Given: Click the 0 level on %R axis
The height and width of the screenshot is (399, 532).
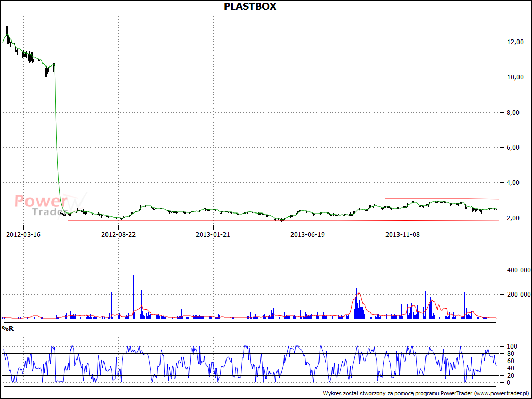Looking at the screenshot, I should tap(508, 383).
